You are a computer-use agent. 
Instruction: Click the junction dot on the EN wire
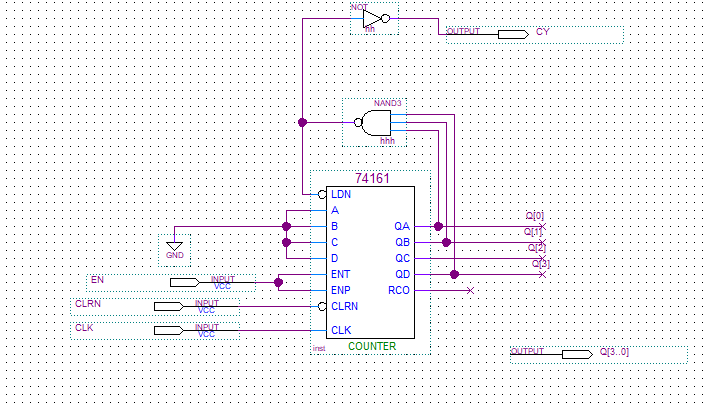[278, 282]
